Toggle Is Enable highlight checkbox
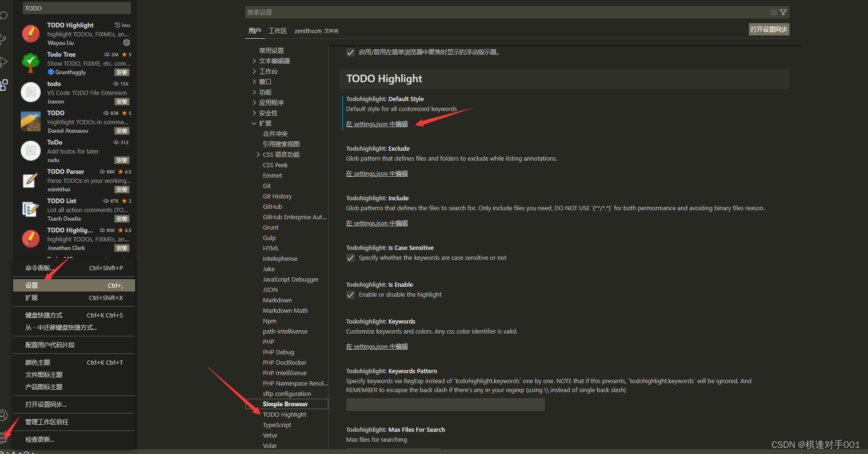 (351, 295)
